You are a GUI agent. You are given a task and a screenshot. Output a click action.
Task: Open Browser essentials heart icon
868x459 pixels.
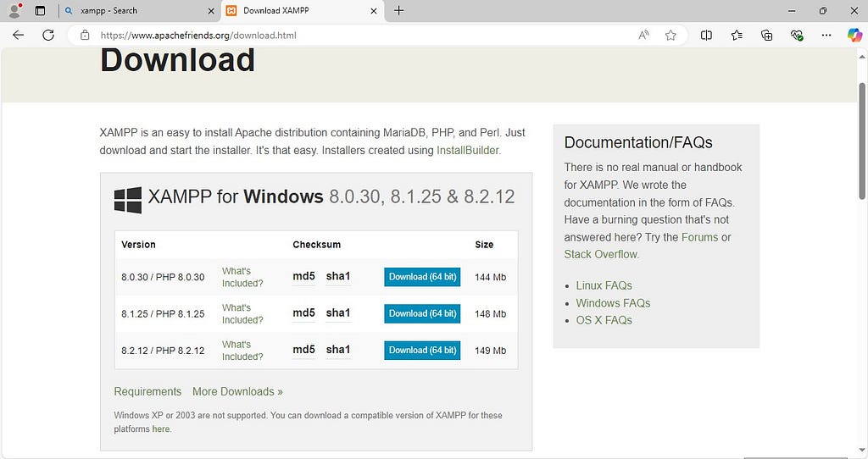tap(797, 36)
